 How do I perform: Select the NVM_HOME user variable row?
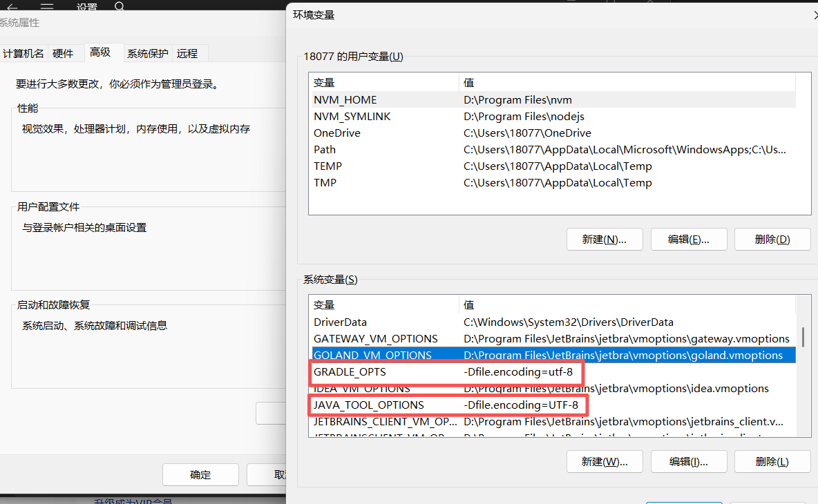[553, 99]
